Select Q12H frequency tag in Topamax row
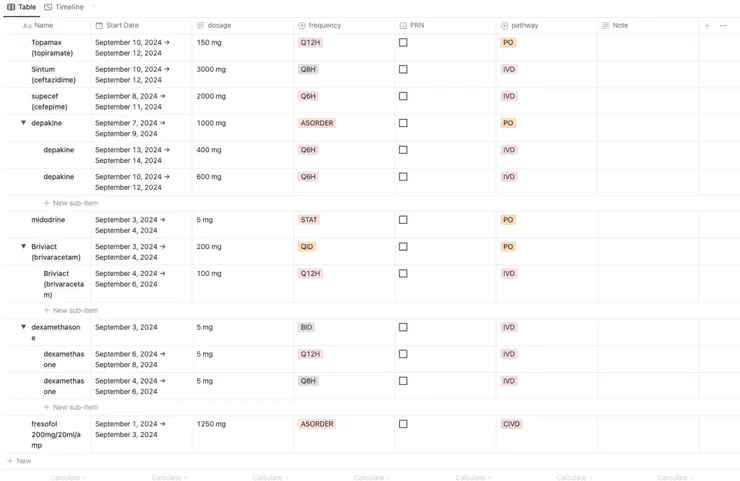Image resolution: width=740 pixels, height=481 pixels. pos(310,42)
